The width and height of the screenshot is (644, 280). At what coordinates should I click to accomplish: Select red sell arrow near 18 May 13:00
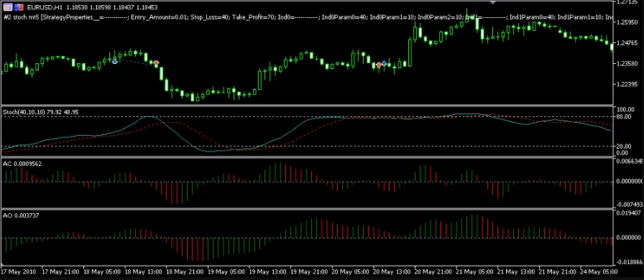pyautogui.click(x=156, y=62)
